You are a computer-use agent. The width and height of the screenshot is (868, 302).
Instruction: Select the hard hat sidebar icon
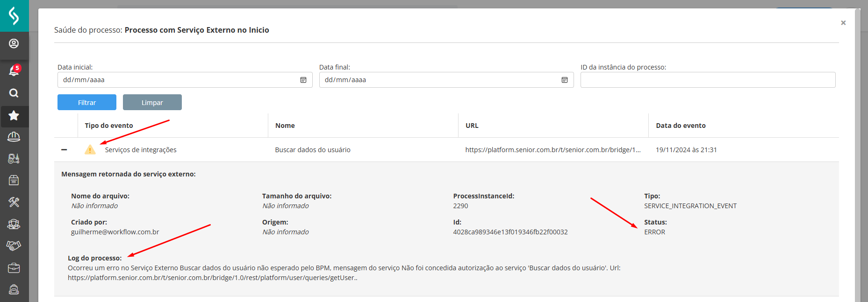(14, 136)
